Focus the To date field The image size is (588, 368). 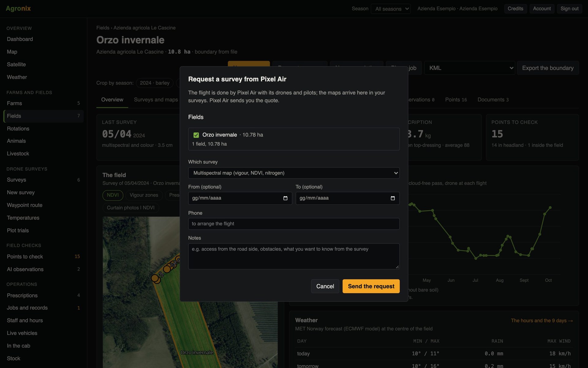[348, 198]
